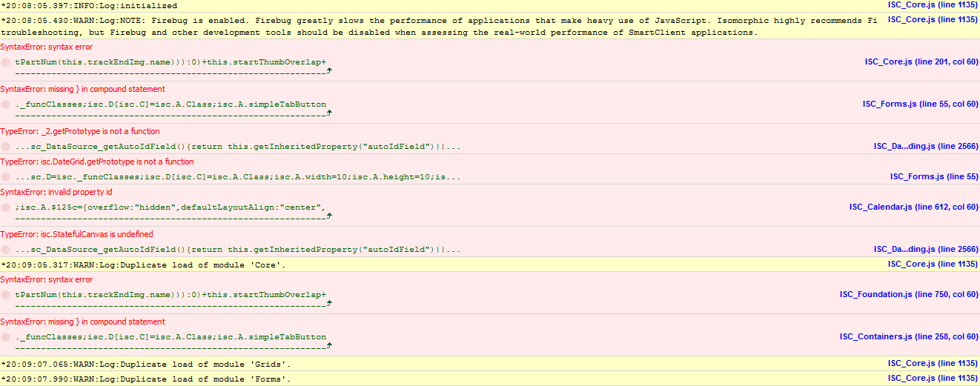Open ISC_Core.js link beside Log:initialized entry
980x386 pixels.
click(933, 5)
